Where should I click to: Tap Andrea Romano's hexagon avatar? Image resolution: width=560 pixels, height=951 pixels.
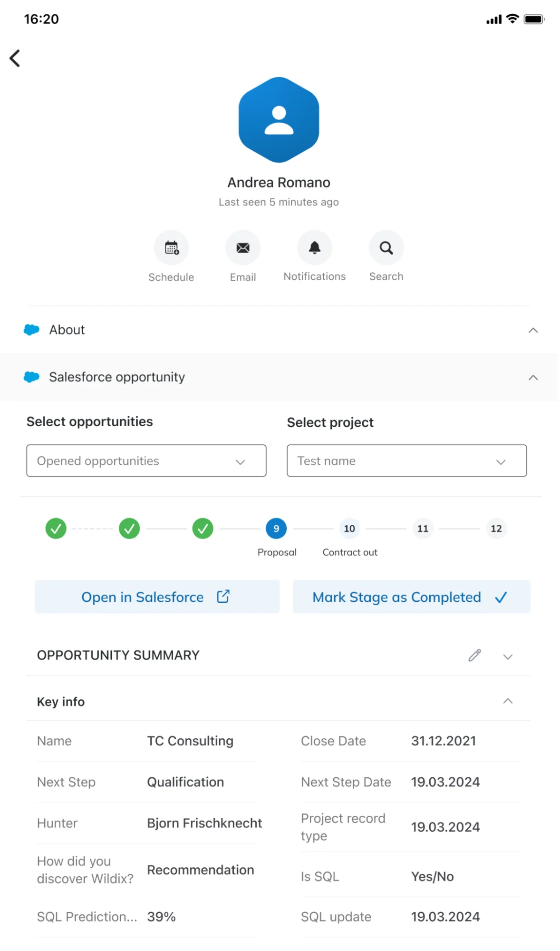[x=279, y=120]
